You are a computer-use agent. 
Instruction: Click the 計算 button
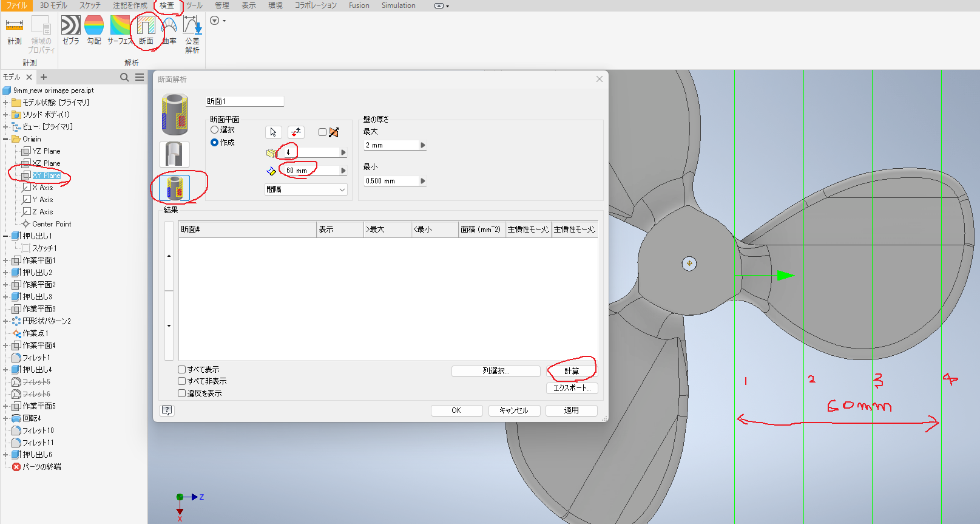572,371
